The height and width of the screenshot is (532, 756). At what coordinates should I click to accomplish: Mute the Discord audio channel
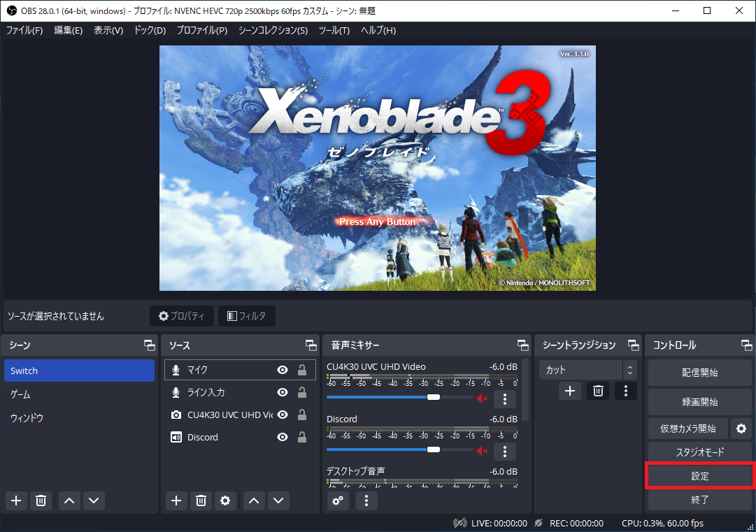coord(482,451)
